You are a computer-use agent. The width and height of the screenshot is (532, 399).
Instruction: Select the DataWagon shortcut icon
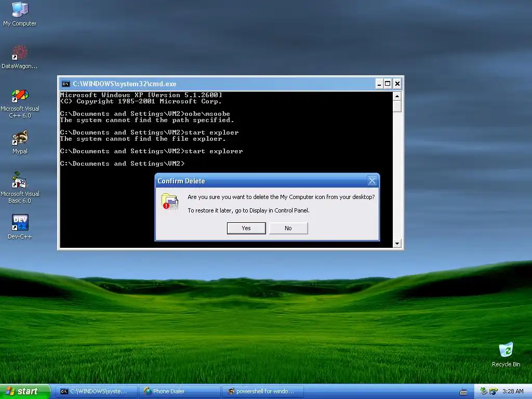(20, 57)
